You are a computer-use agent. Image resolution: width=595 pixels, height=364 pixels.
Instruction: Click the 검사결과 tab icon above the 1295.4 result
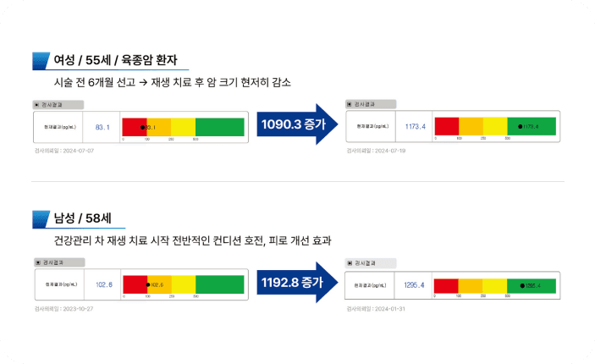click(x=350, y=263)
